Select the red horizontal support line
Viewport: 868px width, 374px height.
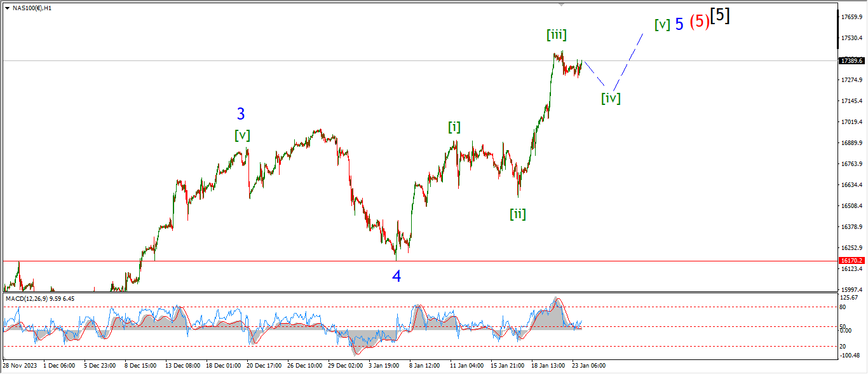(254, 261)
